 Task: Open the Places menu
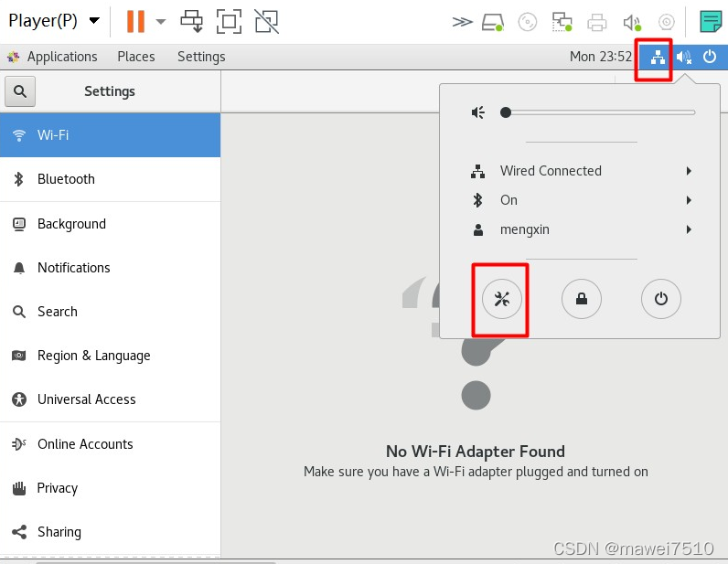pyautogui.click(x=136, y=57)
